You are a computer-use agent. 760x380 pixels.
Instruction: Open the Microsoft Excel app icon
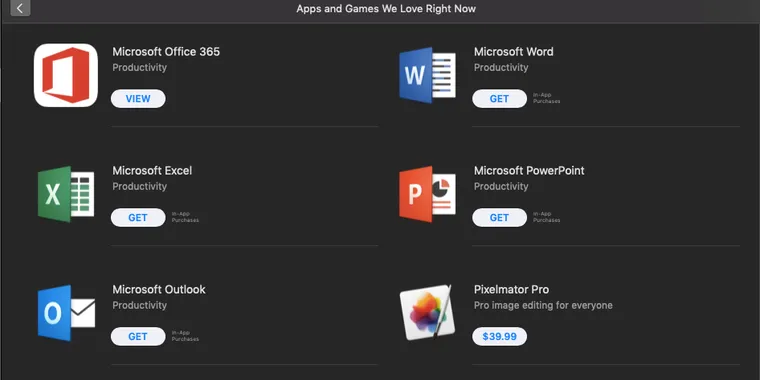click(66, 194)
